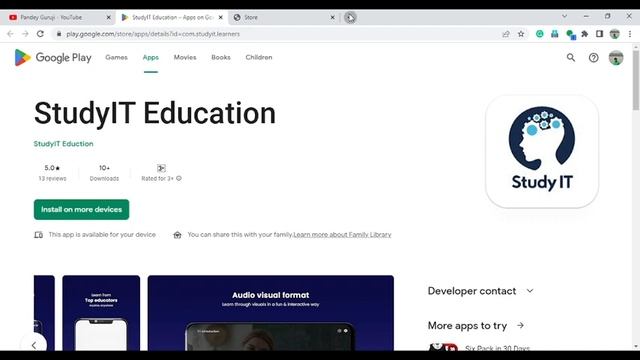Open the Help icon in Play header
640x360 pixels.
593,58
